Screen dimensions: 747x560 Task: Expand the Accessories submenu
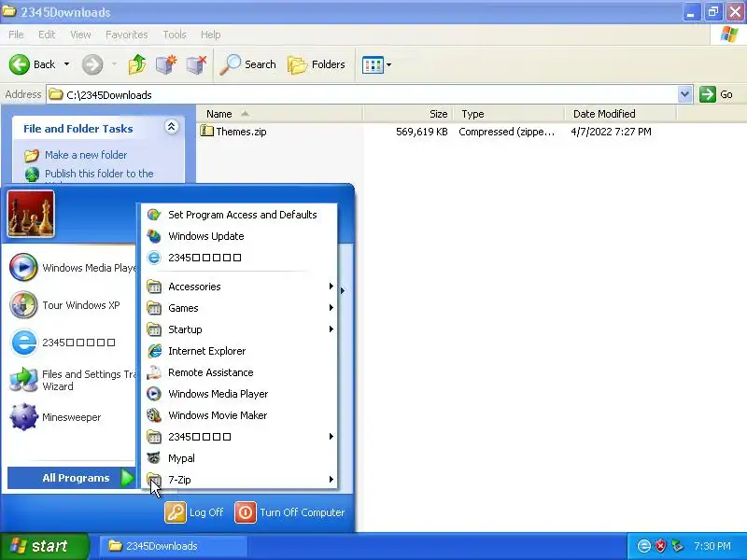pyautogui.click(x=239, y=287)
